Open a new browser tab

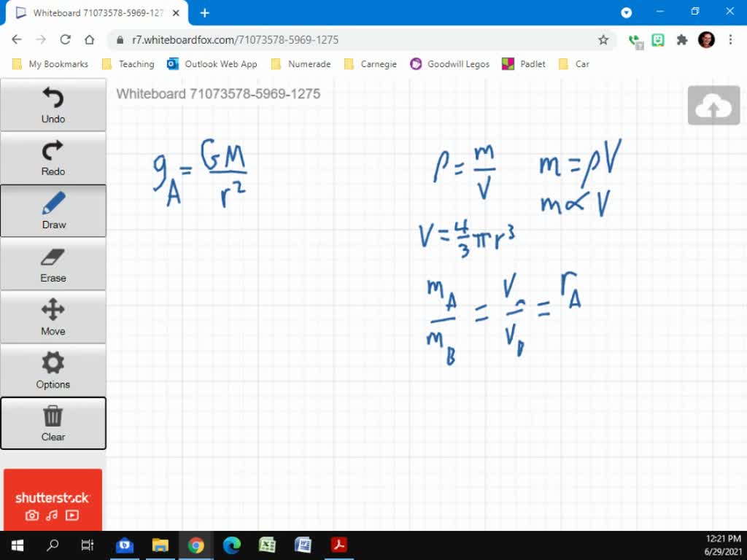click(x=205, y=13)
